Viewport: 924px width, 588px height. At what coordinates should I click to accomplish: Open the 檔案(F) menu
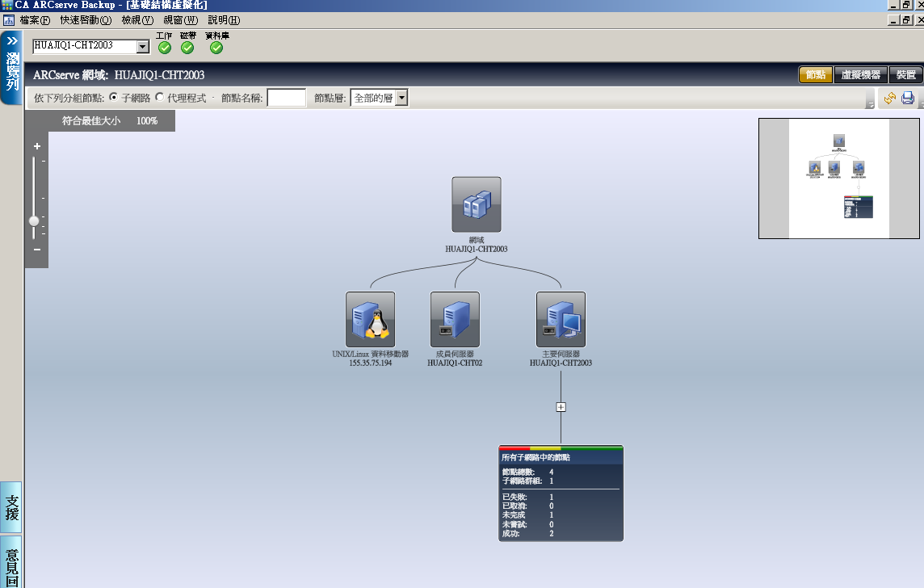(35, 20)
